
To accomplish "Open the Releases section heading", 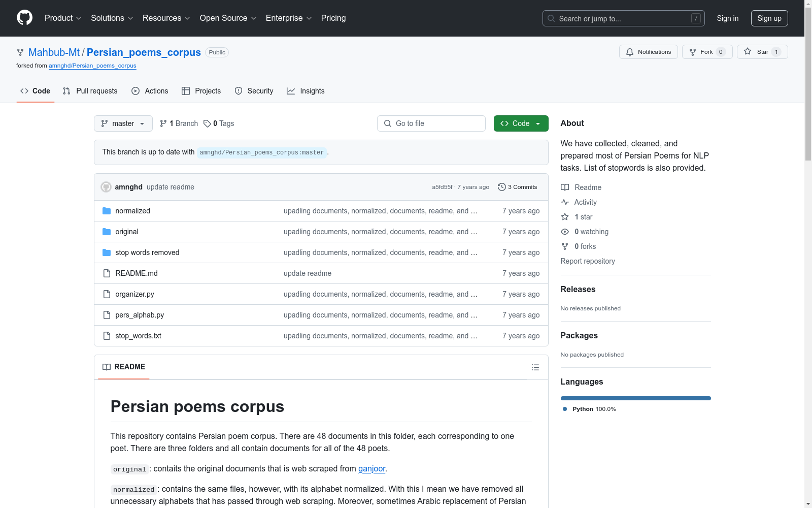I will coord(578,290).
